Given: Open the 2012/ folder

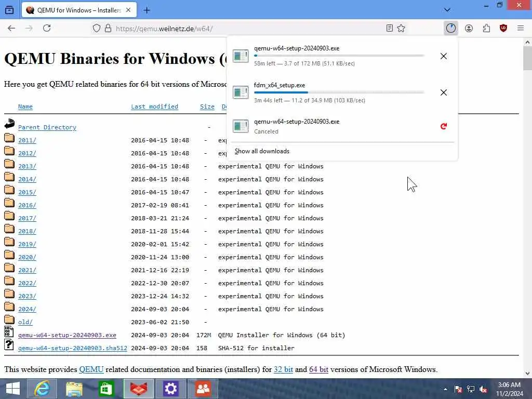Looking at the screenshot, I should click(27, 153).
